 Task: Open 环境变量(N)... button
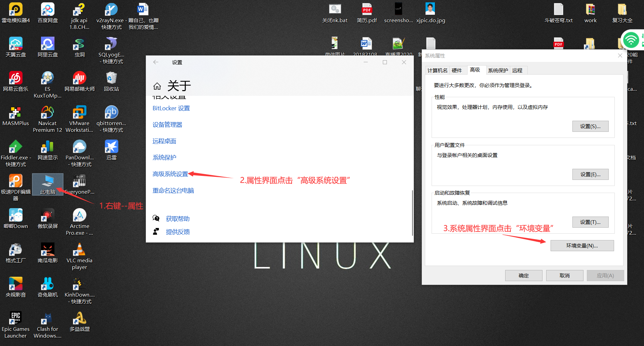(x=582, y=245)
